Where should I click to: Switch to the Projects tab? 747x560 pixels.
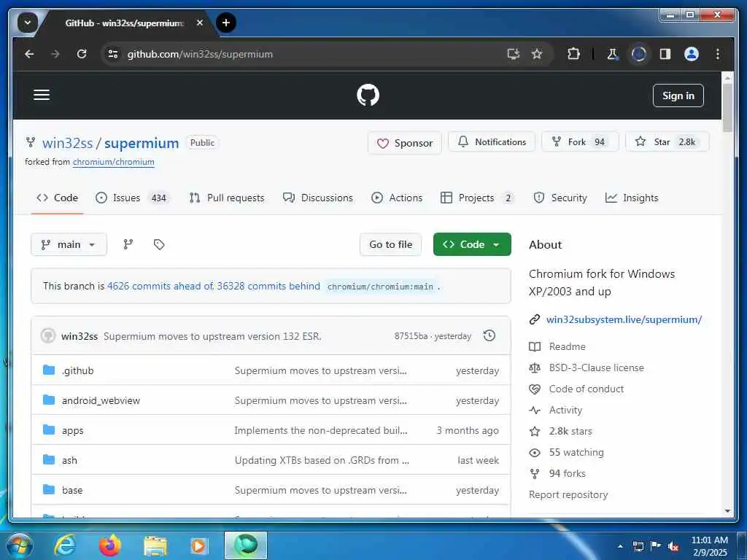478,198
